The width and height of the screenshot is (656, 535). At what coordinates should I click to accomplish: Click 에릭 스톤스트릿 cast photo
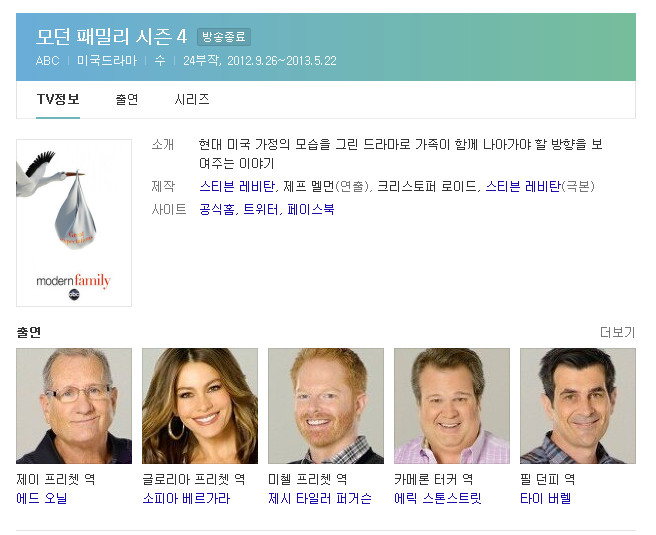point(452,406)
